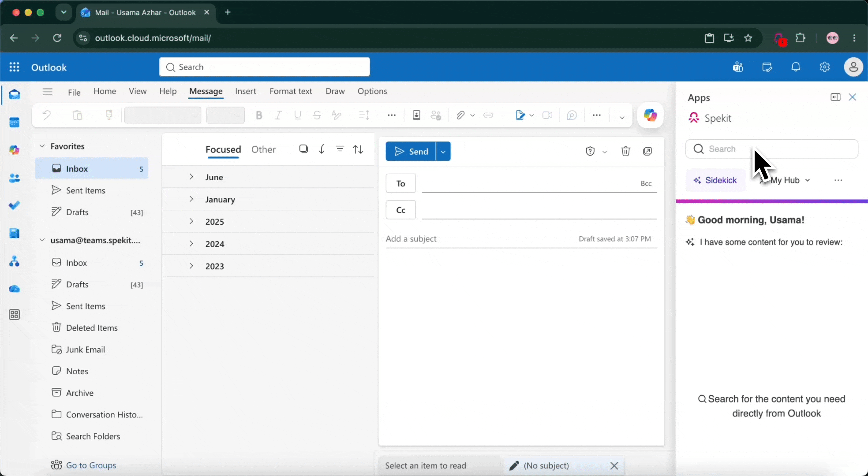Expand the ribbon with the chevron
The height and width of the screenshot is (476, 868).
[x=622, y=117]
